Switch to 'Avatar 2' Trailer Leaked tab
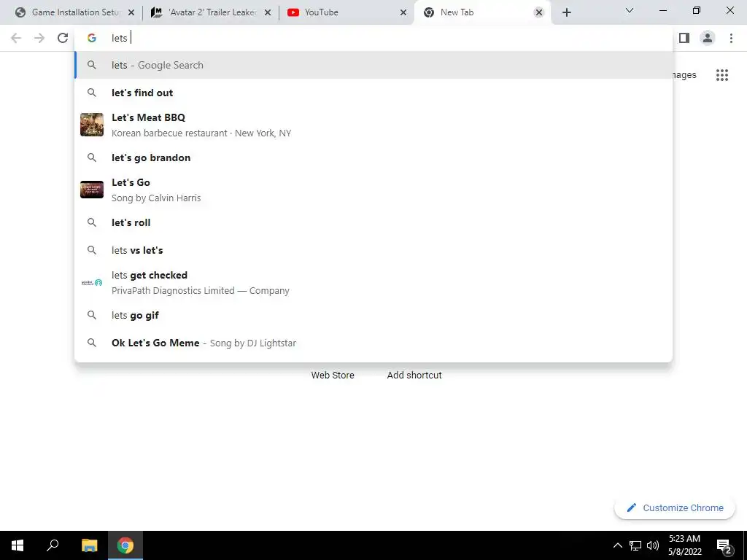The height and width of the screenshot is (560, 747). tap(211, 12)
